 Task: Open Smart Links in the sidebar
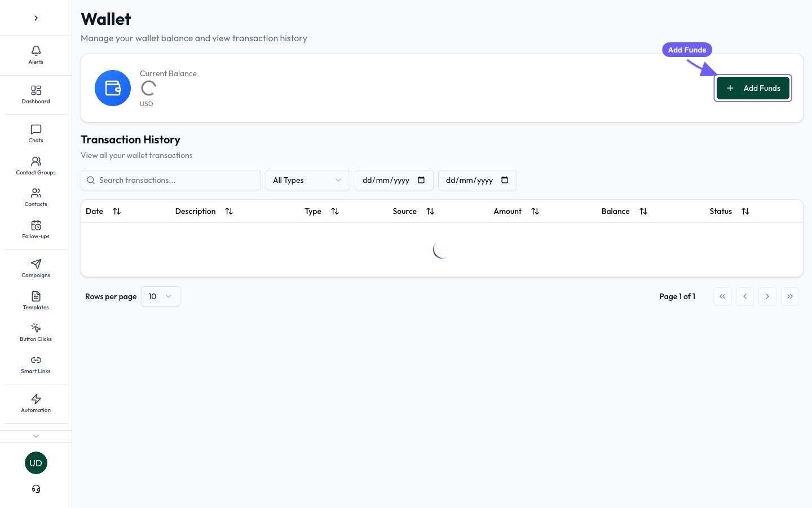pos(36,365)
